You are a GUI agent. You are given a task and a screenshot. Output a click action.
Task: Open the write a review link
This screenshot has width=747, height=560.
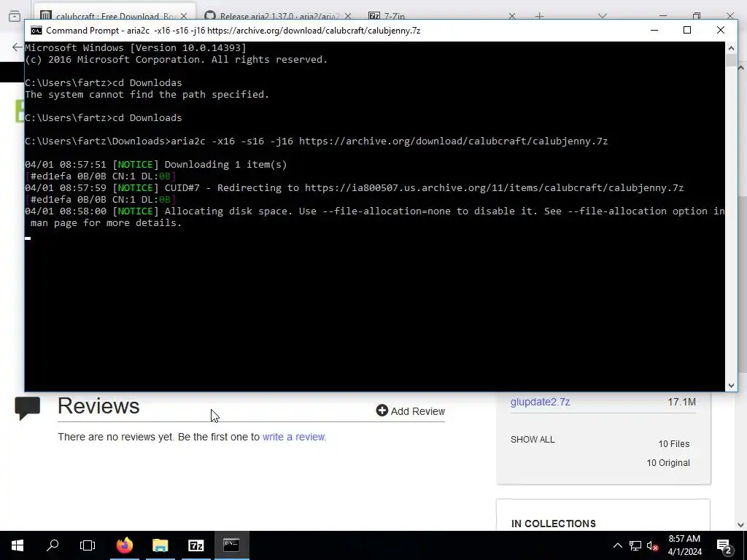click(294, 437)
